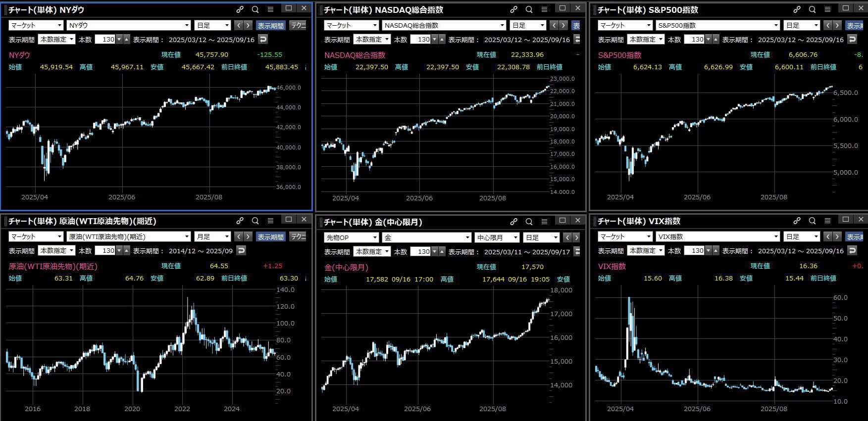The height and width of the screenshot is (421, 868).
Task: Open 中心限月 contract dropdown in 金 chart
Action: tap(497, 237)
